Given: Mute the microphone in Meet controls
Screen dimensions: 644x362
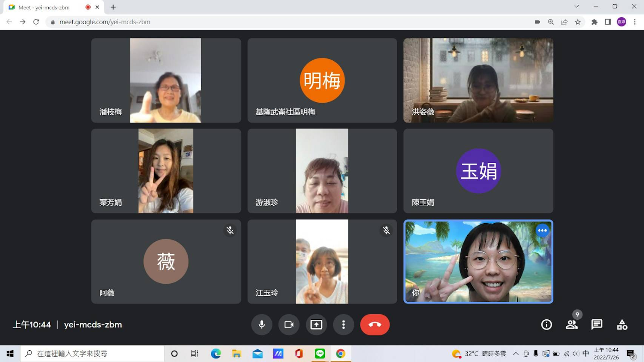Looking at the screenshot, I should point(262,325).
